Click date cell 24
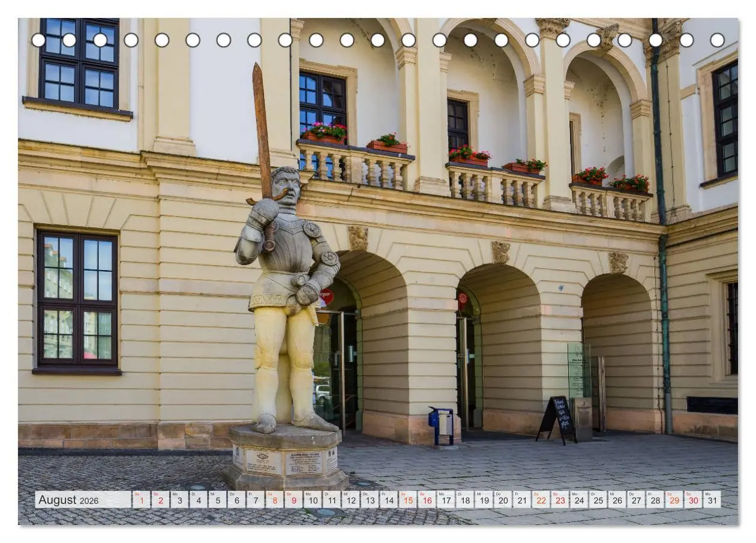Image resolution: width=756 pixels, height=543 pixels. (x=579, y=499)
